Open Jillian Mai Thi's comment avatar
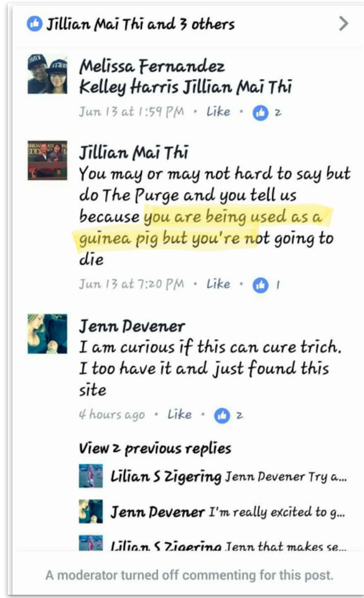The image size is (364, 598). 47,160
